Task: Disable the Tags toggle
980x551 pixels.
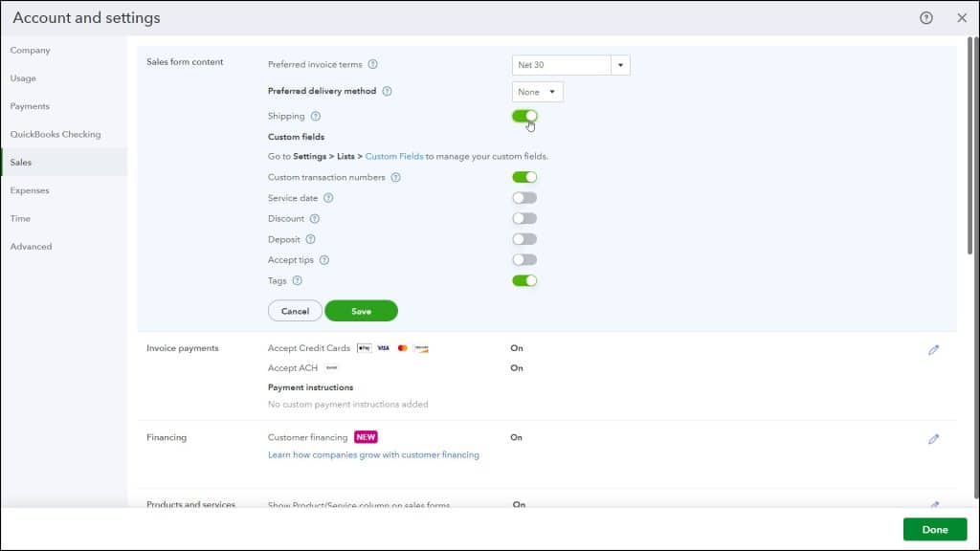Action: [524, 280]
